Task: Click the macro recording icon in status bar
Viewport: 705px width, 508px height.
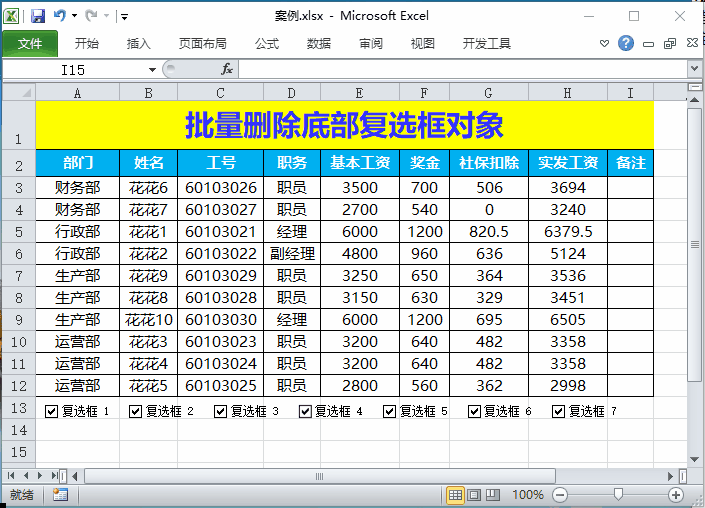Action: coord(60,495)
